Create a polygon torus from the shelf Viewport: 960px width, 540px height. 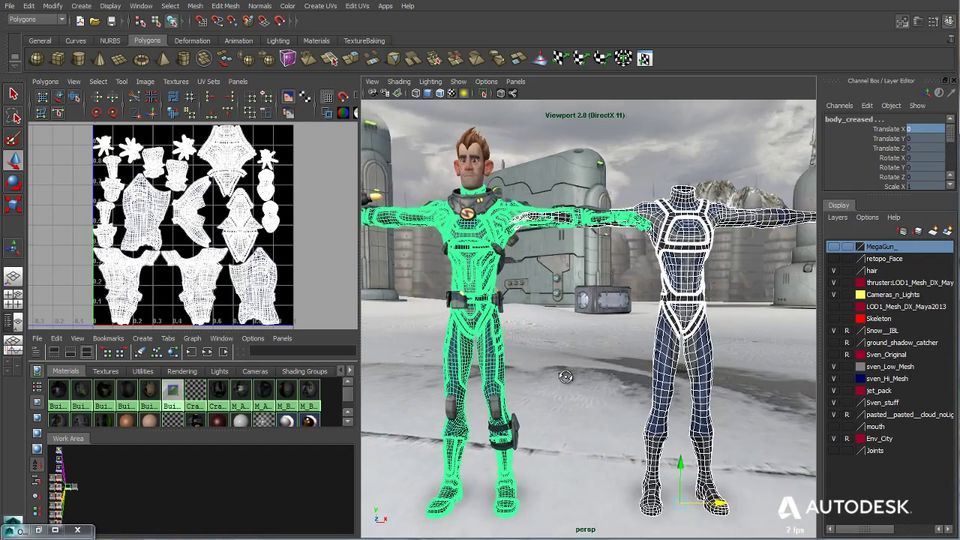coord(141,59)
